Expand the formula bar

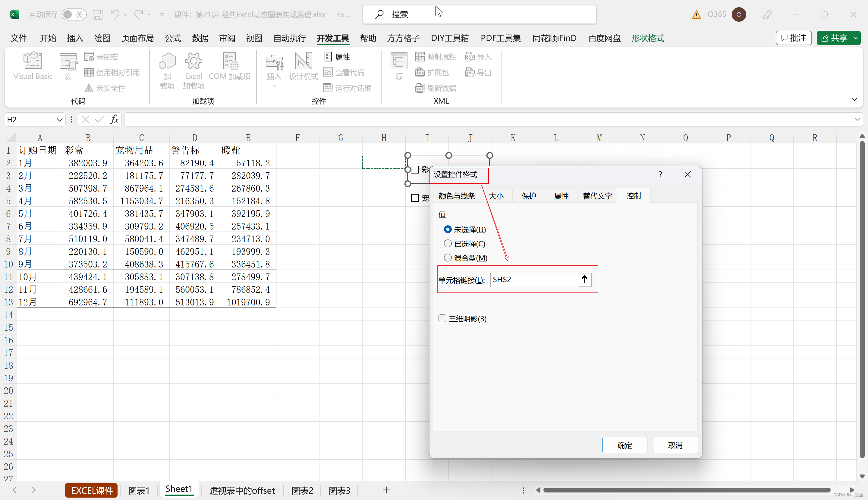click(857, 119)
